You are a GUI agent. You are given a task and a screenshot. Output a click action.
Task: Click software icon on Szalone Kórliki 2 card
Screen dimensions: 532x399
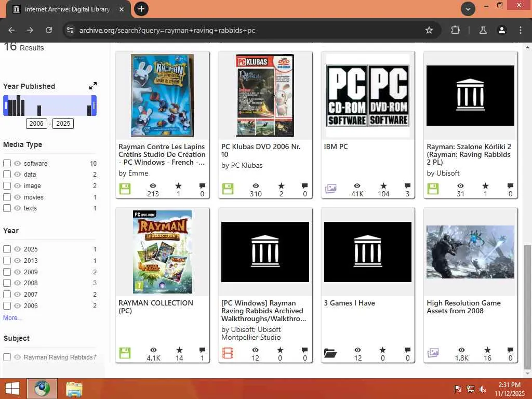click(x=433, y=189)
